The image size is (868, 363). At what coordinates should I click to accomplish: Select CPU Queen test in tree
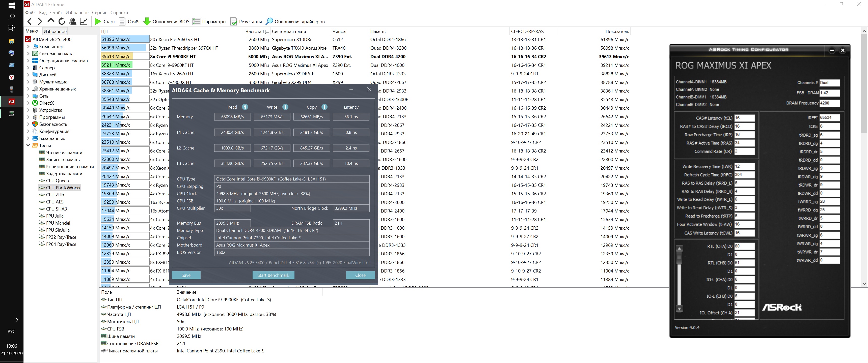[x=57, y=181]
